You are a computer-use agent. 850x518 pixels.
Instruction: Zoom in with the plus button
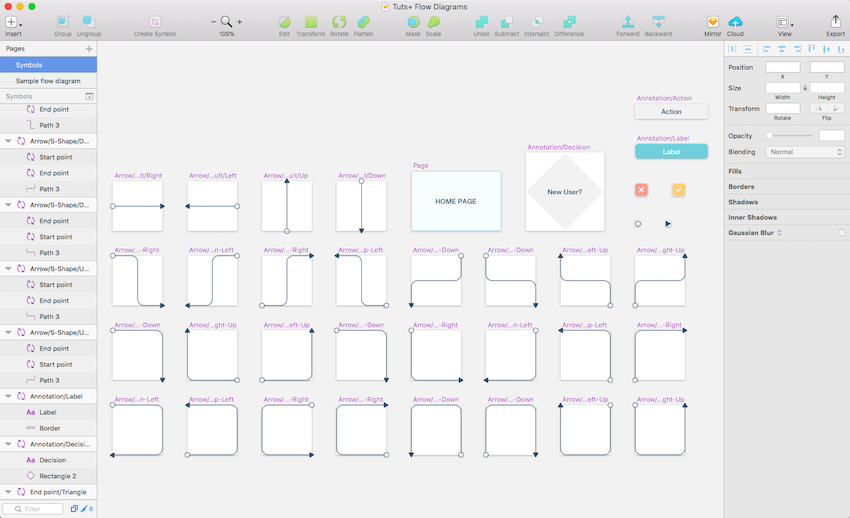click(x=239, y=22)
